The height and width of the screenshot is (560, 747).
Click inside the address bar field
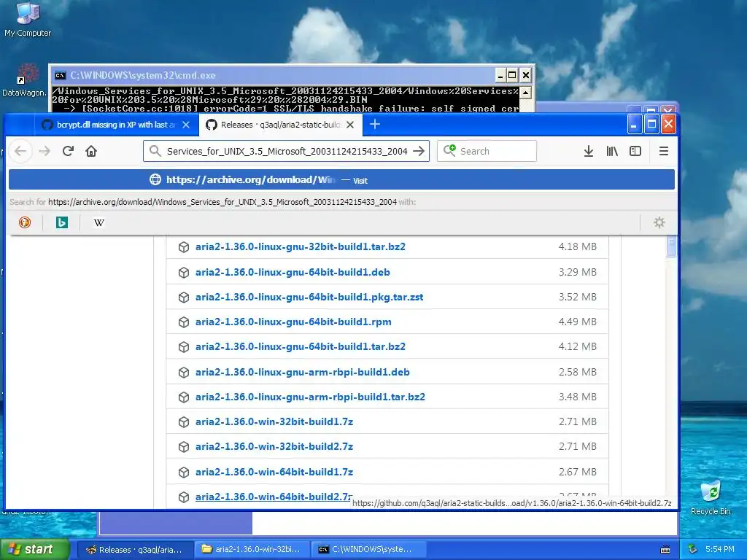[286, 152]
